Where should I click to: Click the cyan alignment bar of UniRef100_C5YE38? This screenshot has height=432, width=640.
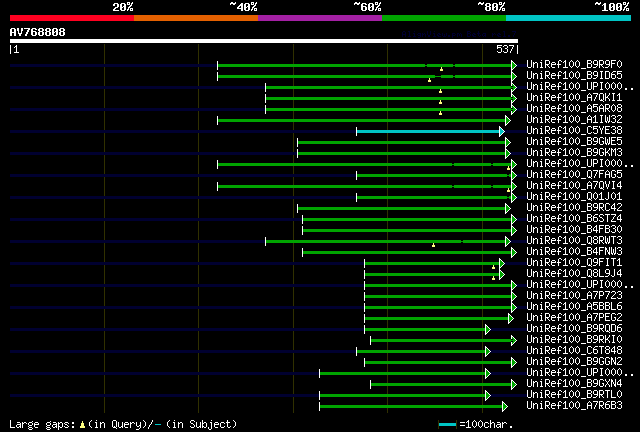click(x=428, y=131)
